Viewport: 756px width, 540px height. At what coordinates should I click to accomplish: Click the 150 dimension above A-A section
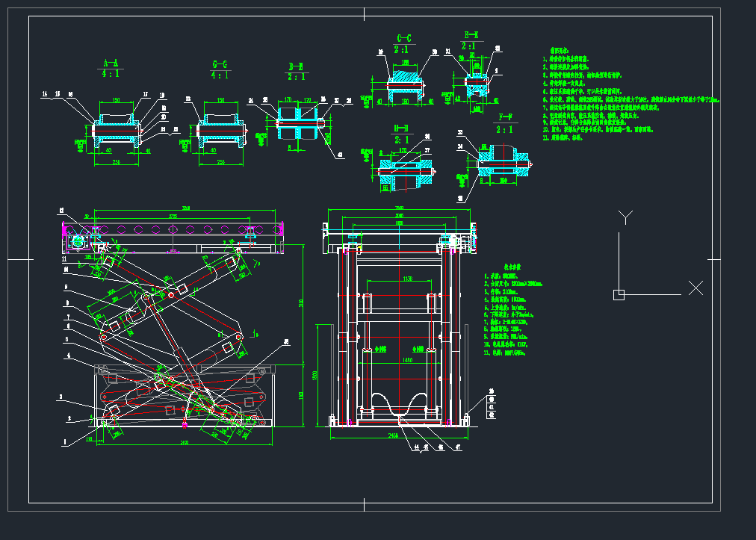(x=116, y=100)
